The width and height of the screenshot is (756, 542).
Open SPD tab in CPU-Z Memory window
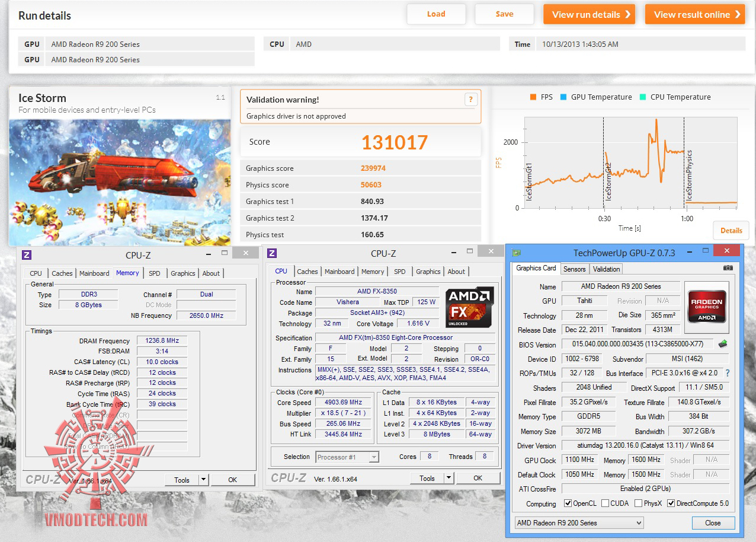pyautogui.click(x=155, y=273)
